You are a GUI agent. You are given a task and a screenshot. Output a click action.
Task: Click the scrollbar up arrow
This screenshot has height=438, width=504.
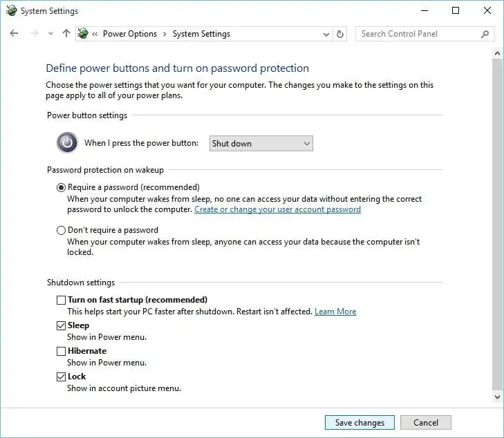click(497, 53)
